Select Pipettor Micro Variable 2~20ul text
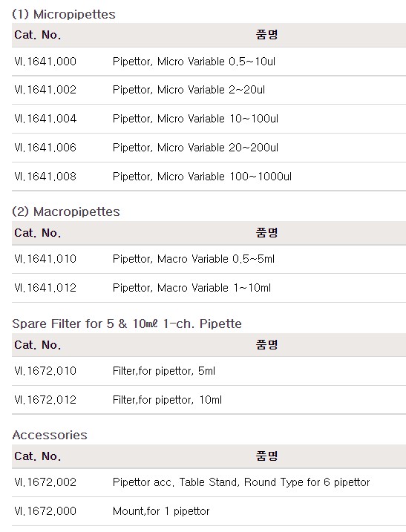The image size is (406, 532). (x=189, y=90)
